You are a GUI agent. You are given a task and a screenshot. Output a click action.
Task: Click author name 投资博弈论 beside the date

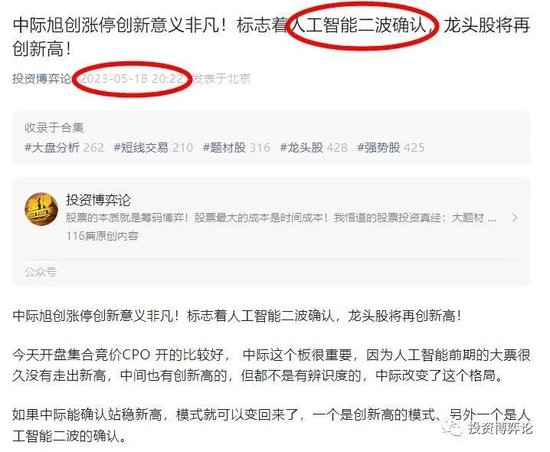coord(42,79)
